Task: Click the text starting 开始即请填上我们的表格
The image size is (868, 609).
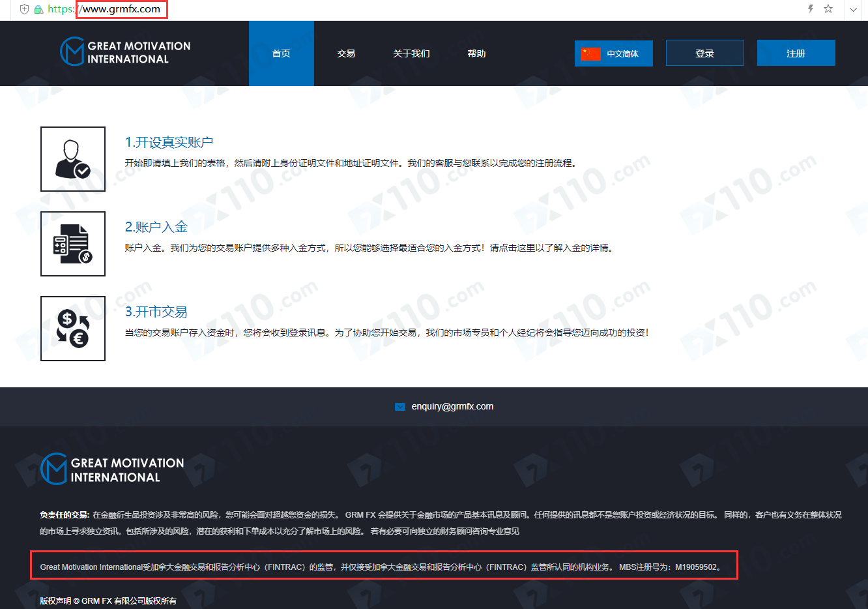Action: coord(351,163)
